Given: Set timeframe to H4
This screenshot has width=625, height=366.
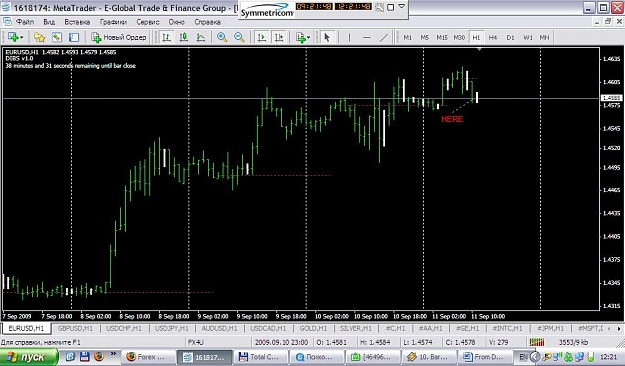Looking at the screenshot, I should click(493, 37).
